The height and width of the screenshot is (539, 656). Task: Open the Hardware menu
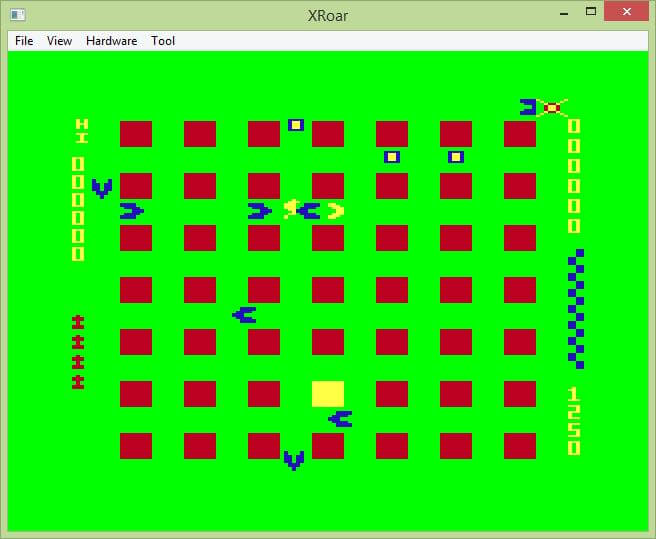pyautogui.click(x=111, y=41)
